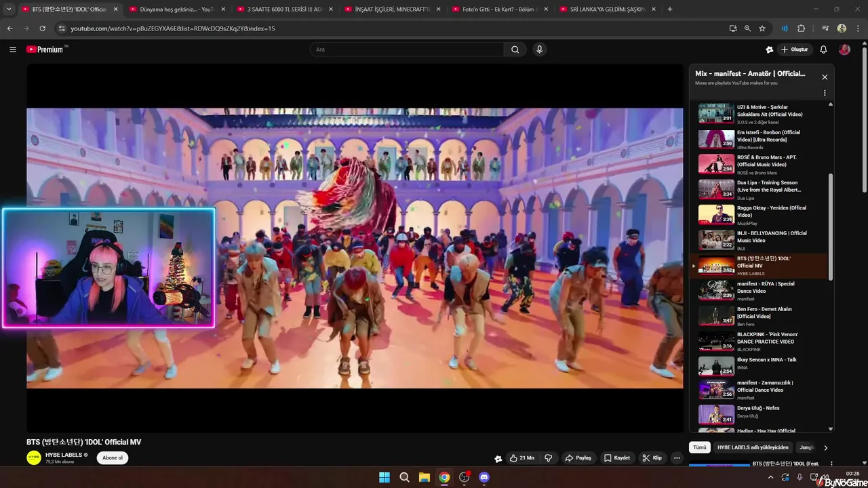Start voice search with microphone icon
This screenshot has width=868, height=488.
click(x=540, y=49)
